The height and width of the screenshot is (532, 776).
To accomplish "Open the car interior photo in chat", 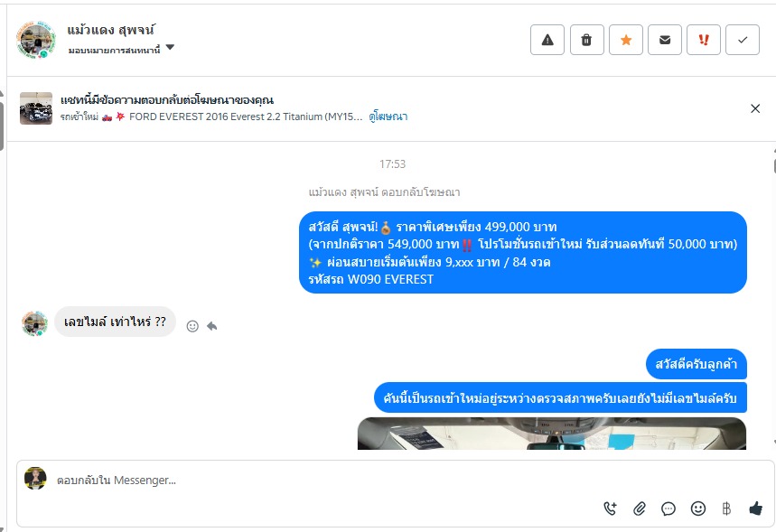I will click(552, 434).
